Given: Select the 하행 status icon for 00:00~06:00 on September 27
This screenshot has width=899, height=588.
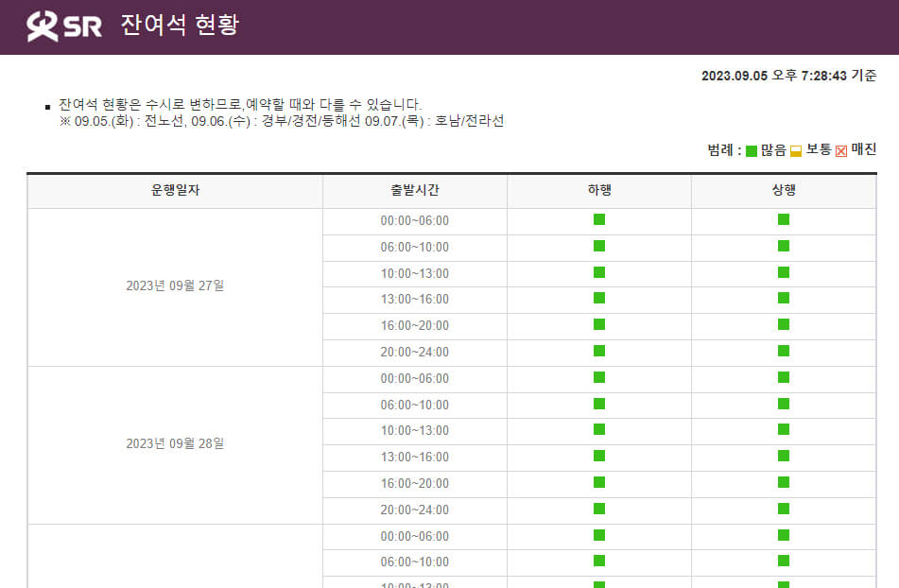Looking at the screenshot, I should pyautogui.click(x=599, y=220).
